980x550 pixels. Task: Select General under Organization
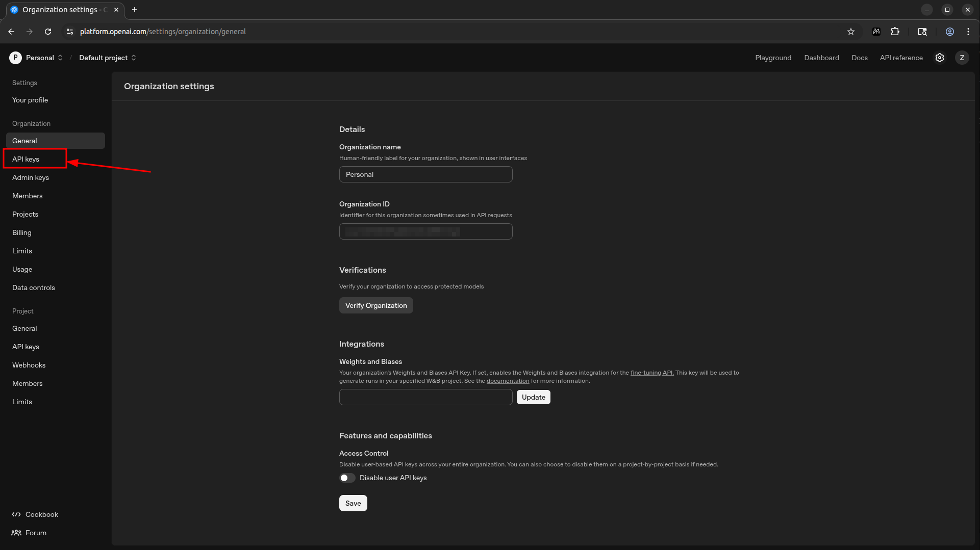click(56, 141)
